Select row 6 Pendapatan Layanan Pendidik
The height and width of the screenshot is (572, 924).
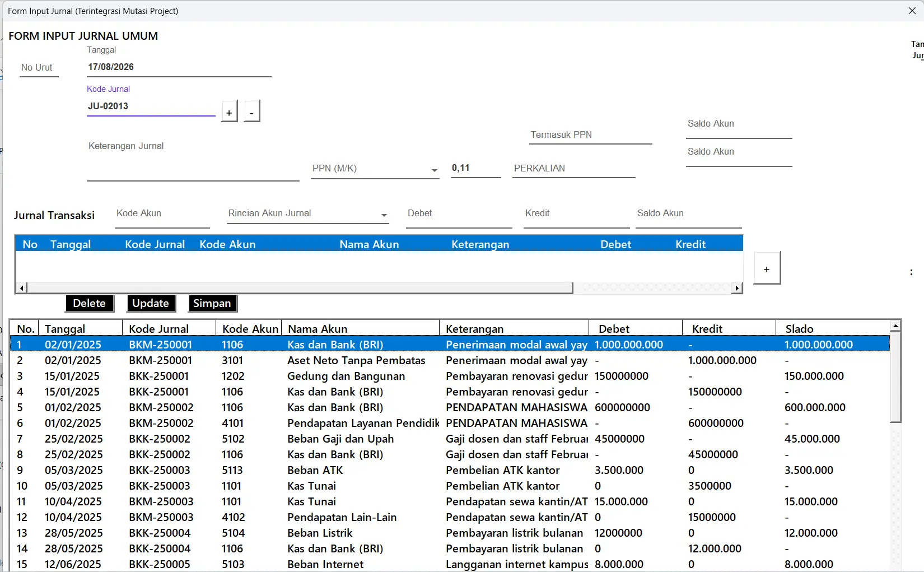(450, 423)
